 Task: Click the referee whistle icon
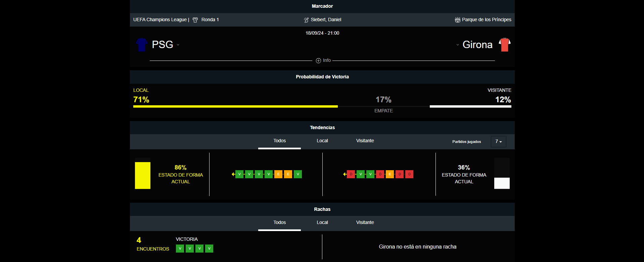point(306,20)
